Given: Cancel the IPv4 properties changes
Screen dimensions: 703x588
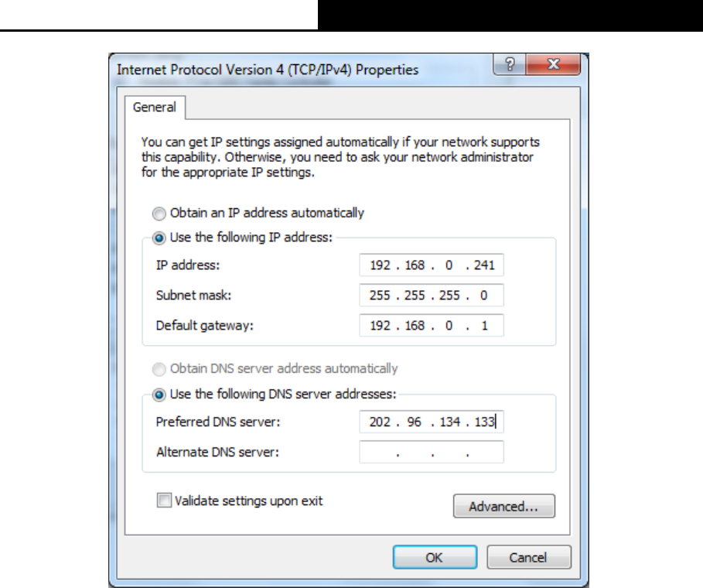Looking at the screenshot, I should pos(528,558).
